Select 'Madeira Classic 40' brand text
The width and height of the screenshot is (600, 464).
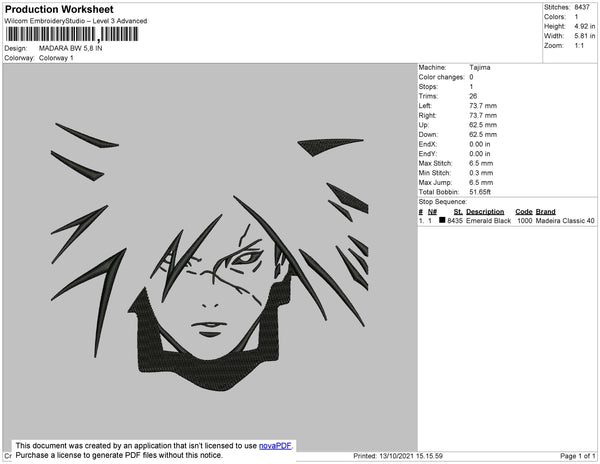(565, 221)
